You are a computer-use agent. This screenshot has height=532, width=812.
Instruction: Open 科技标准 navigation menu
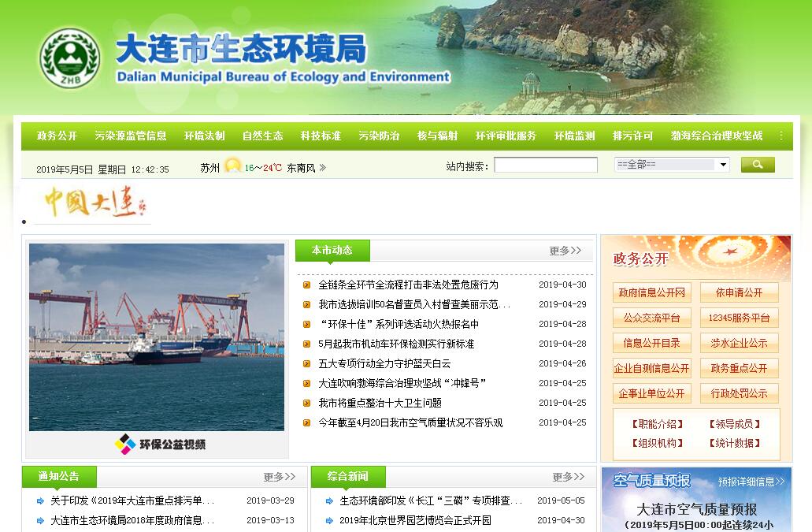321,136
